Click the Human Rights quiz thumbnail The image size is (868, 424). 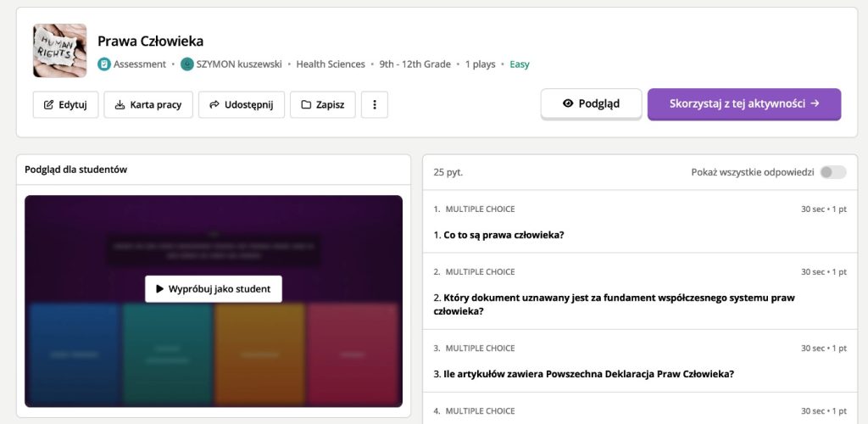click(59, 51)
